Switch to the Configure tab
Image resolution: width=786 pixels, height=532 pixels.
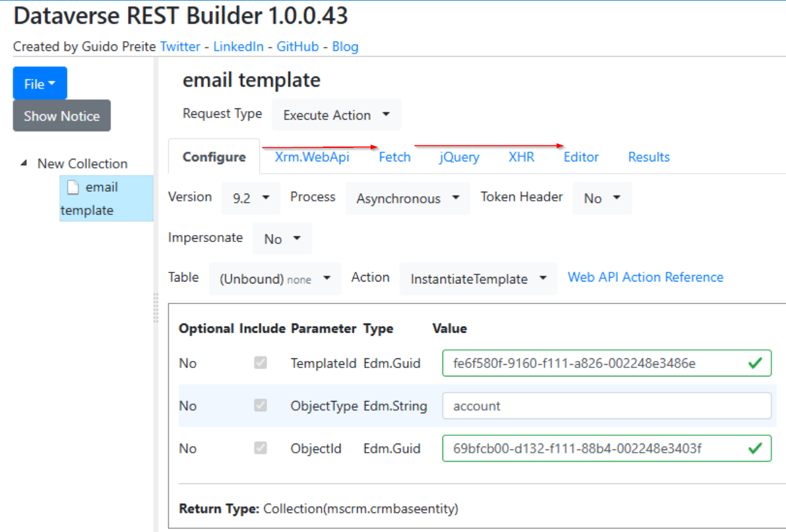pos(214,157)
